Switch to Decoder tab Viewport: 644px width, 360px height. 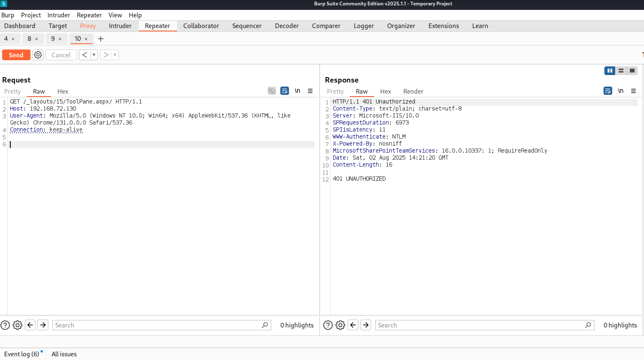point(287,26)
